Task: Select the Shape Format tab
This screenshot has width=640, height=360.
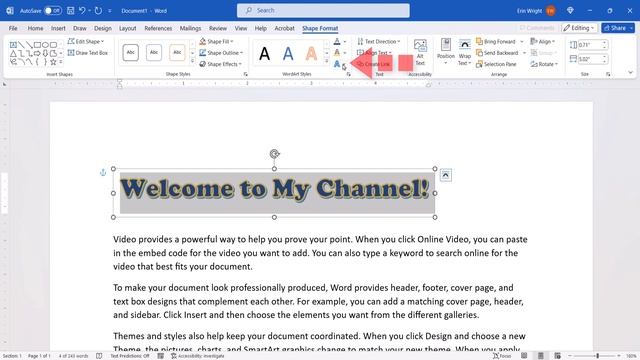Action: pyautogui.click(x=320, y=28)
